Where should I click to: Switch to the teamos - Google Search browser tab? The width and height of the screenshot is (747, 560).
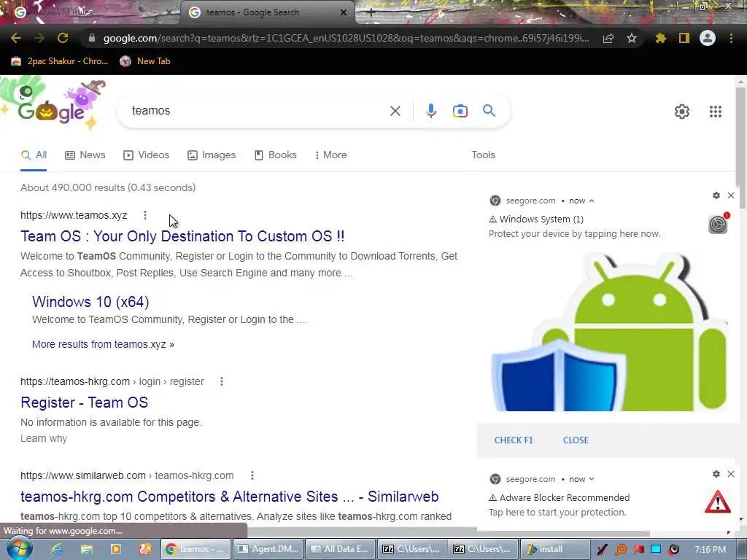(267, 12)
